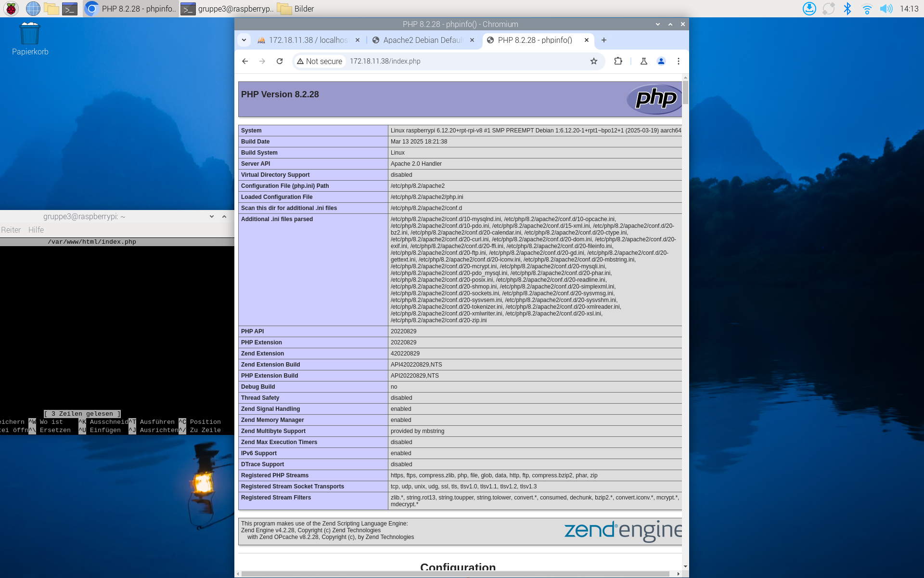Close the 172.18.11.38 / localhost tab
Screen dimensions: 924x578
click(358, 40)
